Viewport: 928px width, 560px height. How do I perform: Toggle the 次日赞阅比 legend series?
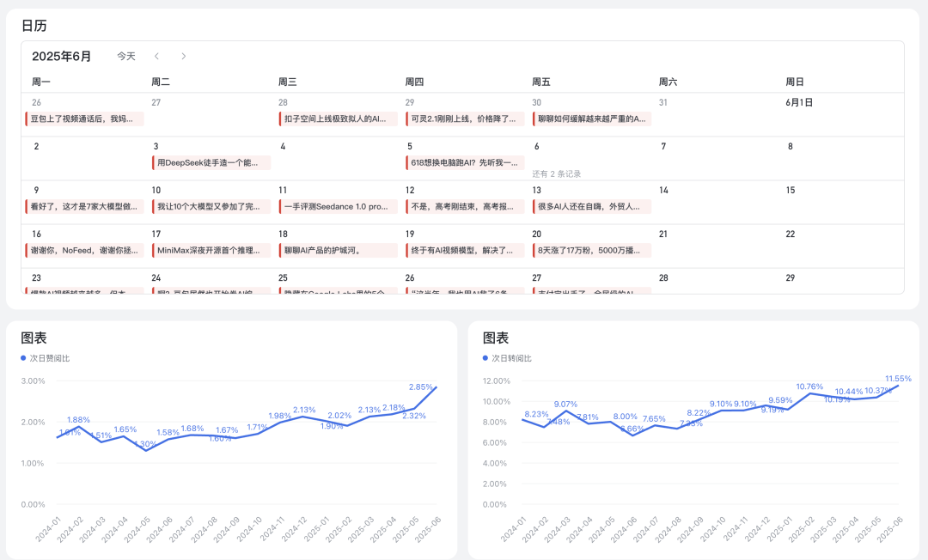point(50,358)
